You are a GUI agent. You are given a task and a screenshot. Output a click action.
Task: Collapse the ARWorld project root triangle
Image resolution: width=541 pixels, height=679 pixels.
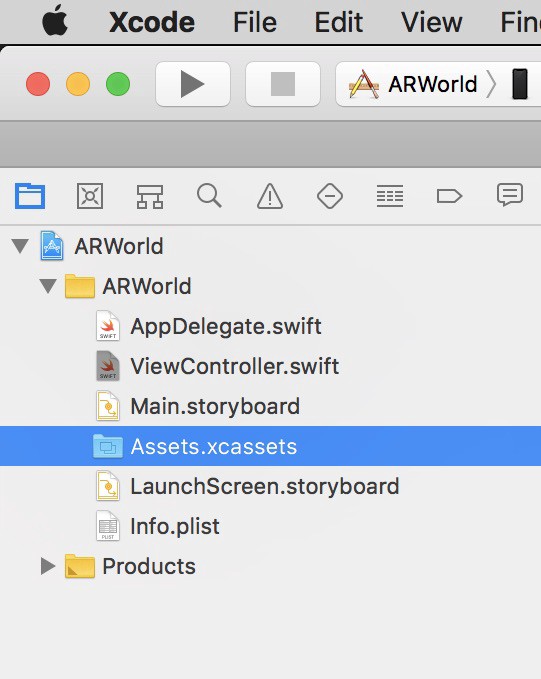(20, 246)
